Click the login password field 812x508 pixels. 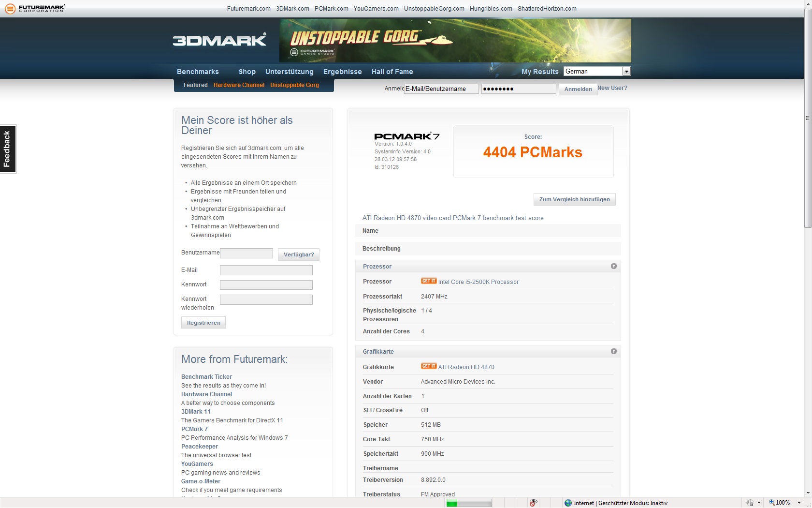click(x=519, y=89)
